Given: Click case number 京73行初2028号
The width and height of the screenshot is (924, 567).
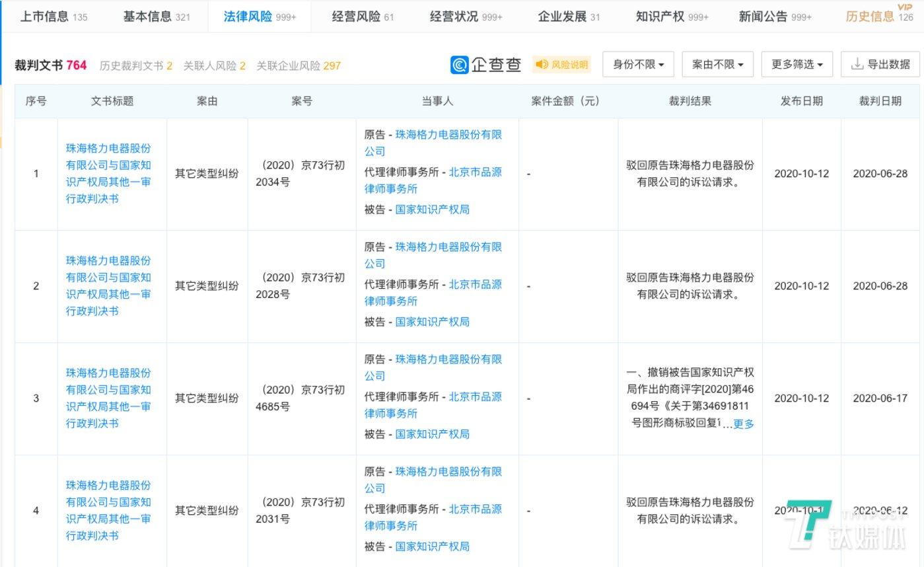Looking at the screenshot, I should [x=301, y=286].
